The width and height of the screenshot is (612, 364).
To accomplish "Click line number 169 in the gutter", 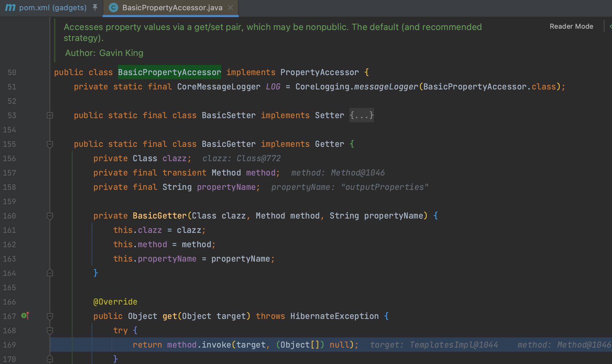I will coord(9,345).
